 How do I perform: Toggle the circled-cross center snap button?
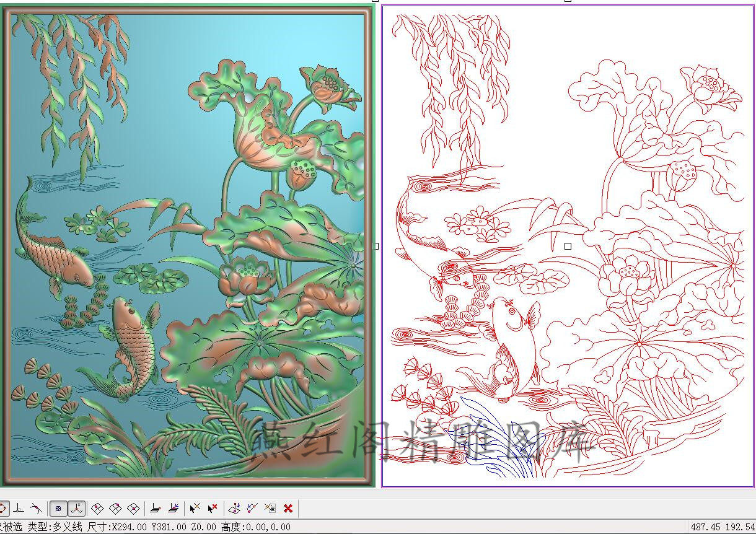58,509
